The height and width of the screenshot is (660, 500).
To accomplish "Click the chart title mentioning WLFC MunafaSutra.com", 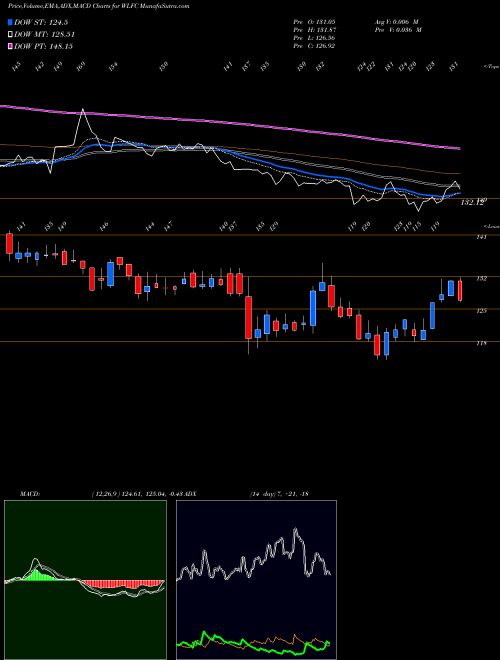I will pos(98,6).
